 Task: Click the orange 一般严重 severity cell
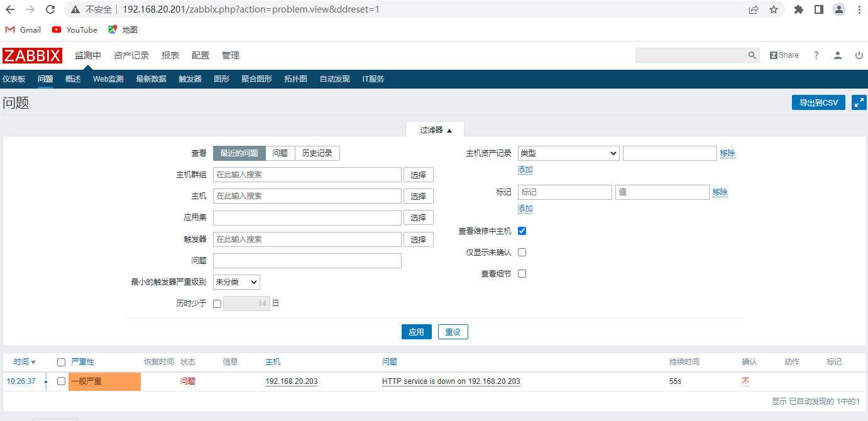104,381
